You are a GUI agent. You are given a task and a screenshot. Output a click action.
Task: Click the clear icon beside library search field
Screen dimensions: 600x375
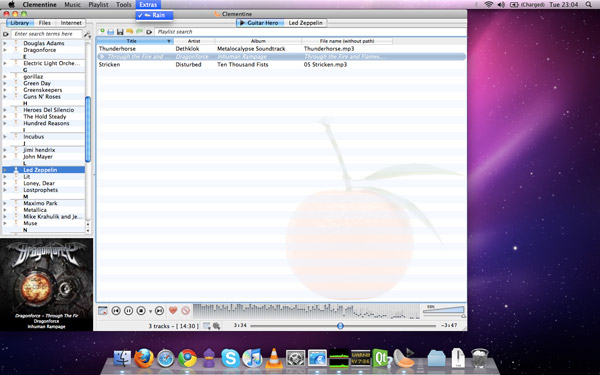(6, 34)
